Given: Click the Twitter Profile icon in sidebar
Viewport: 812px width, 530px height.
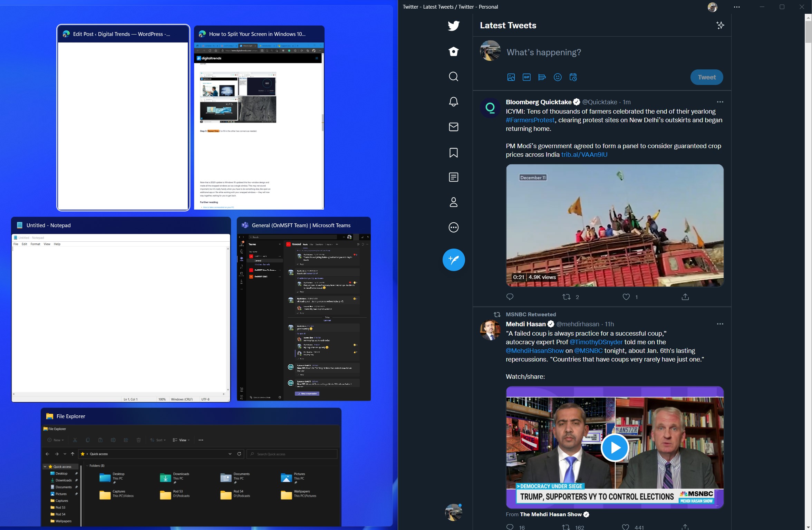Looking at the screenshot, I should pyautogui.click(x=453, y=202).
